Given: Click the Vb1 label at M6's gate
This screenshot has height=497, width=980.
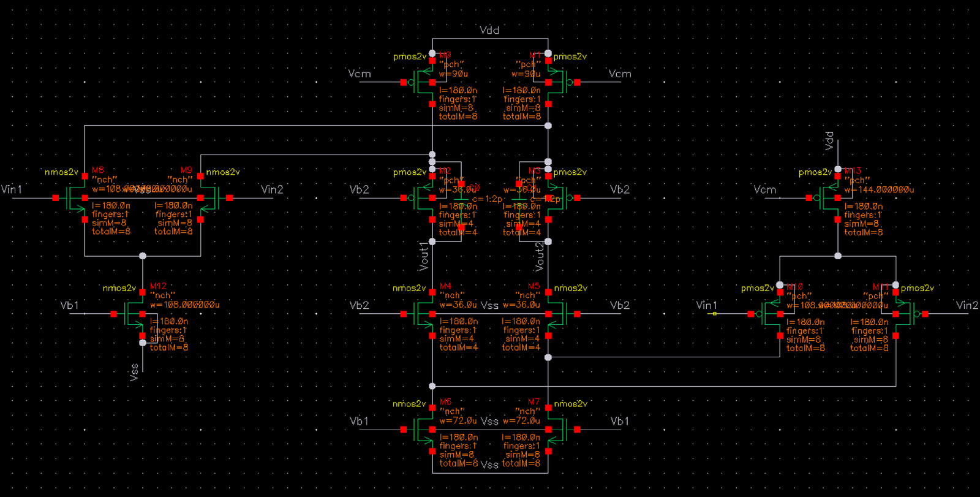Looking at the screenshot, I should (360, 421).
